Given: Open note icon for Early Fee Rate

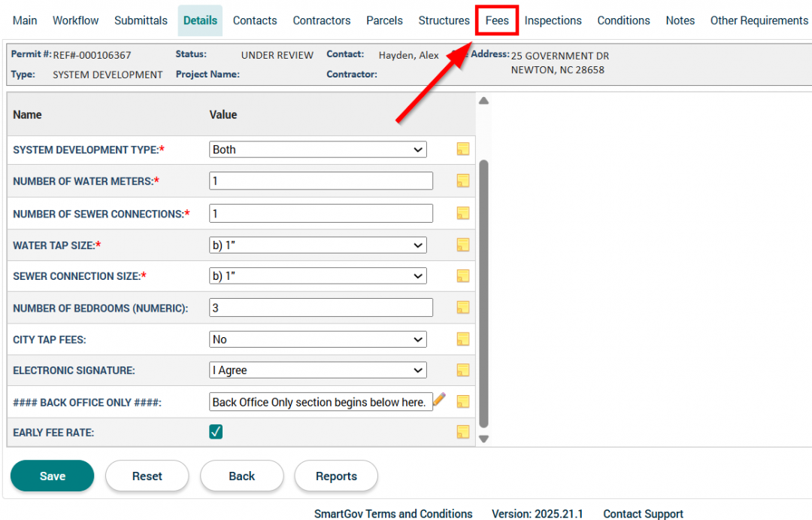Looking at the screenshot, I should 463,432.
